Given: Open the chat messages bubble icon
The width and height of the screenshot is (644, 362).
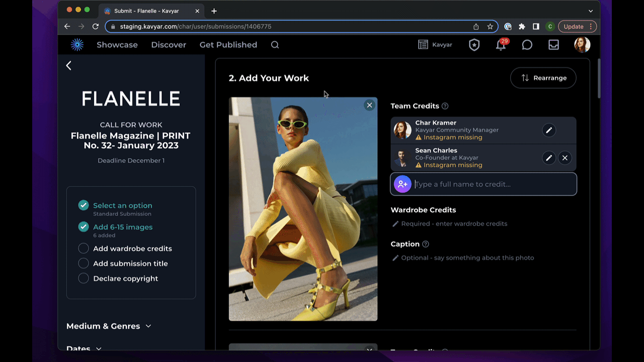Looking at the screenshot, I should (527, 45).
